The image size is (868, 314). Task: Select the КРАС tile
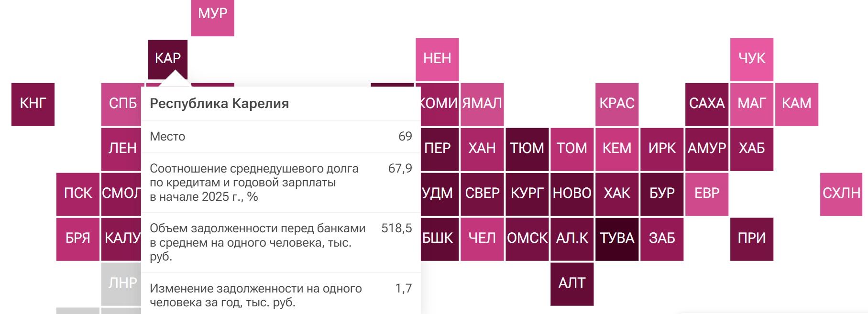pyautogui.click(x=616, y=104)
